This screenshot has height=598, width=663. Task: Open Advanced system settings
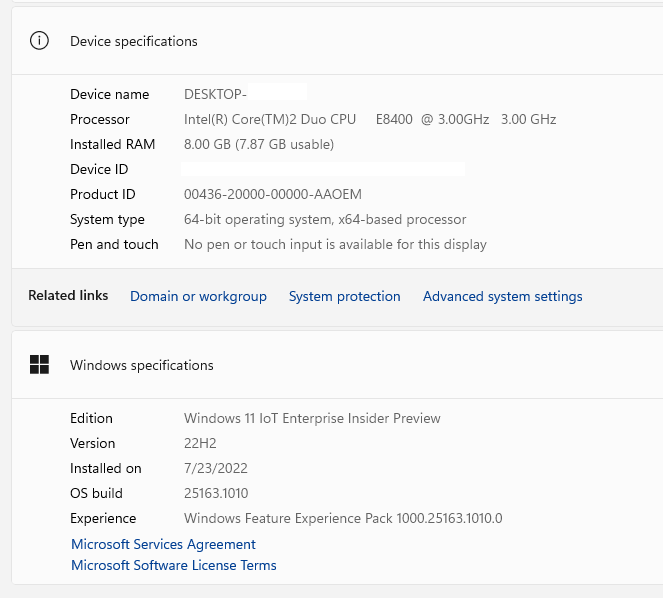pos(502,296)
